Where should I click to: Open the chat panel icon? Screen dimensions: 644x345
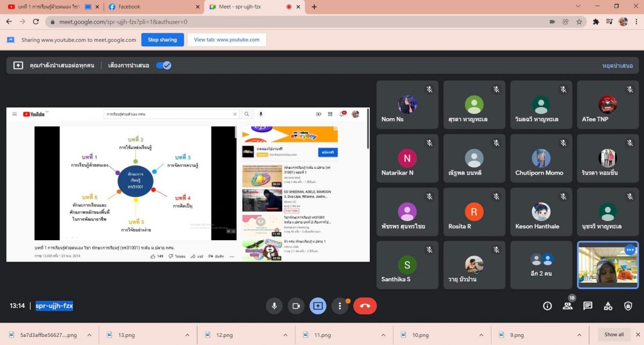coord(588,306)
